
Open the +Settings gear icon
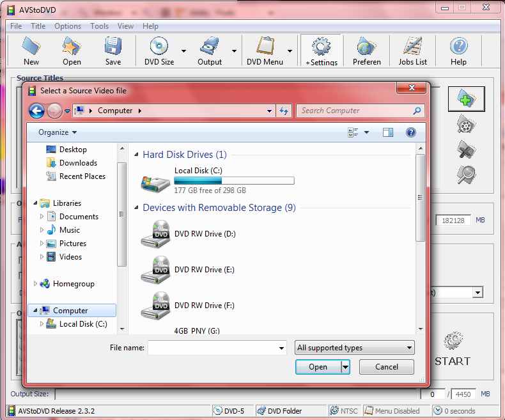[321, 47]
